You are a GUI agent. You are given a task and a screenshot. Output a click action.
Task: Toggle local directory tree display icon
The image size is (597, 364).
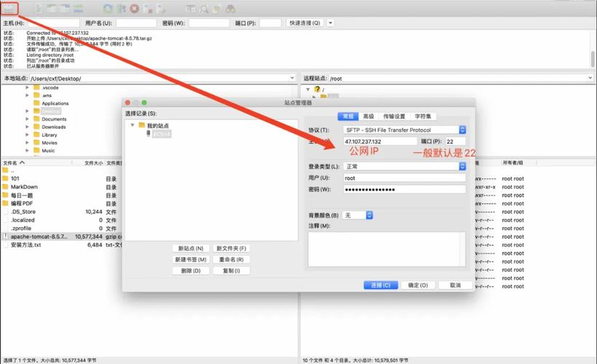pos(52,9)
